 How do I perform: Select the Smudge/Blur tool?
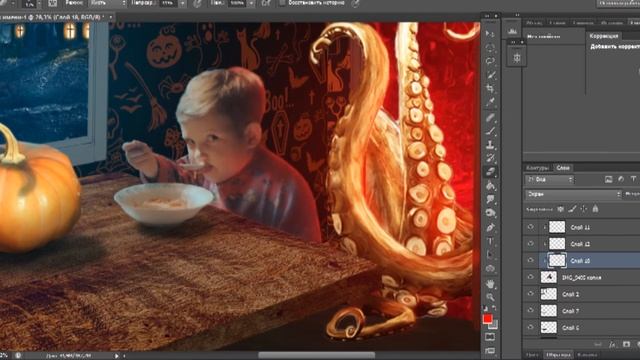click(x=490, y=199)
